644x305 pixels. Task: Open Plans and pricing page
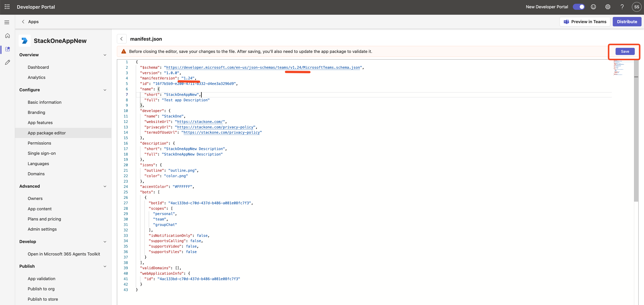pos(44,219)
